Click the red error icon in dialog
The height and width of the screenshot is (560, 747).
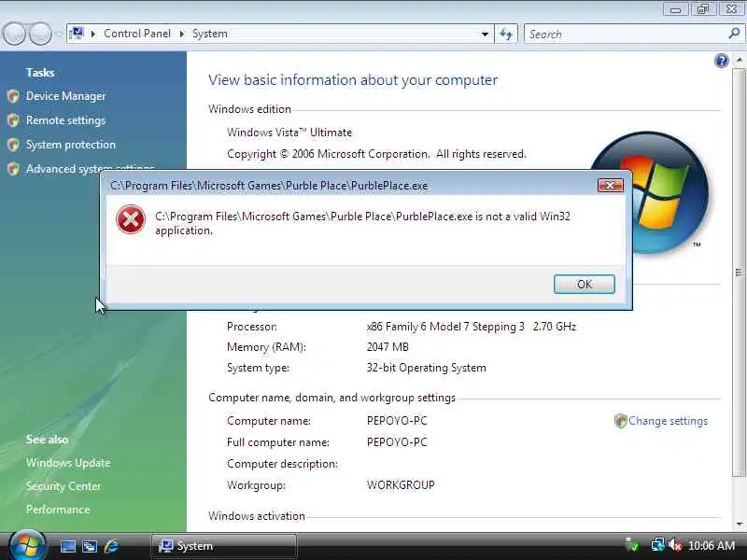(x=131, y=219)
